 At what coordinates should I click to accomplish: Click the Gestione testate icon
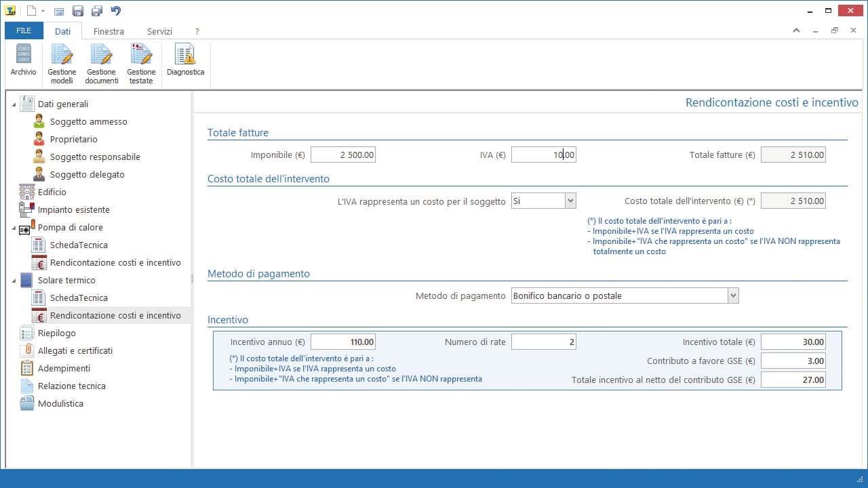[x=141, y=64]
